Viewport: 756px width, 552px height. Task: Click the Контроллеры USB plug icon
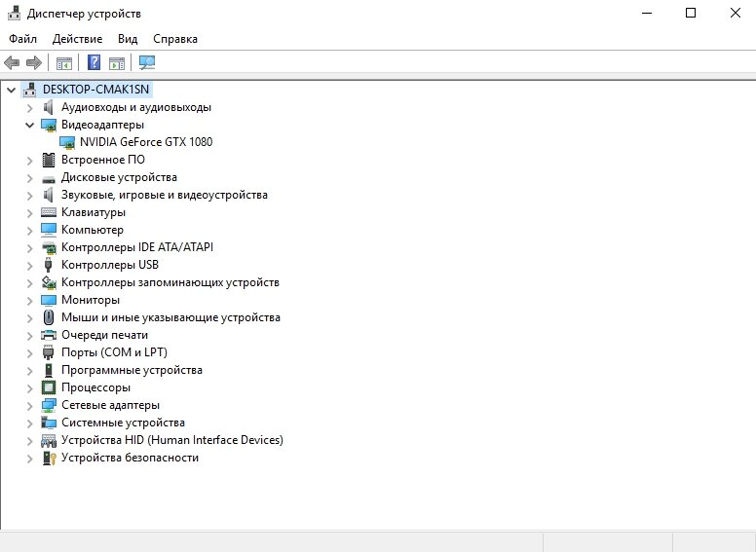tap(48, 265)
